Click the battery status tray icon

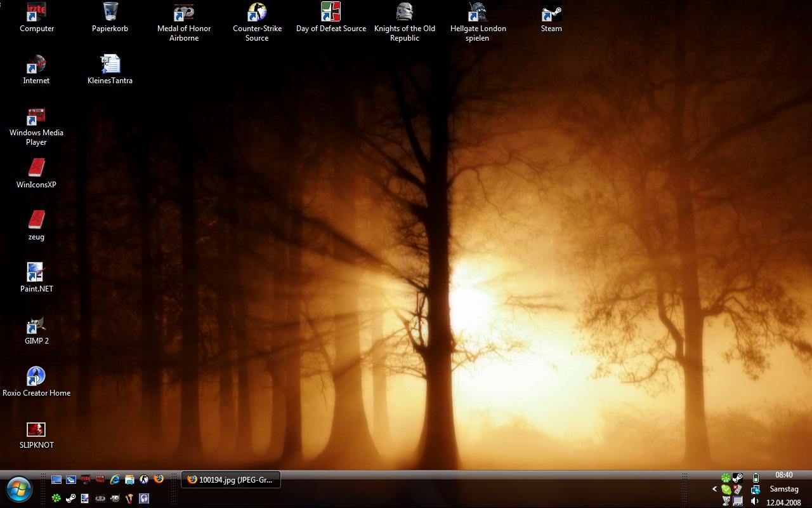pos(756,478)
